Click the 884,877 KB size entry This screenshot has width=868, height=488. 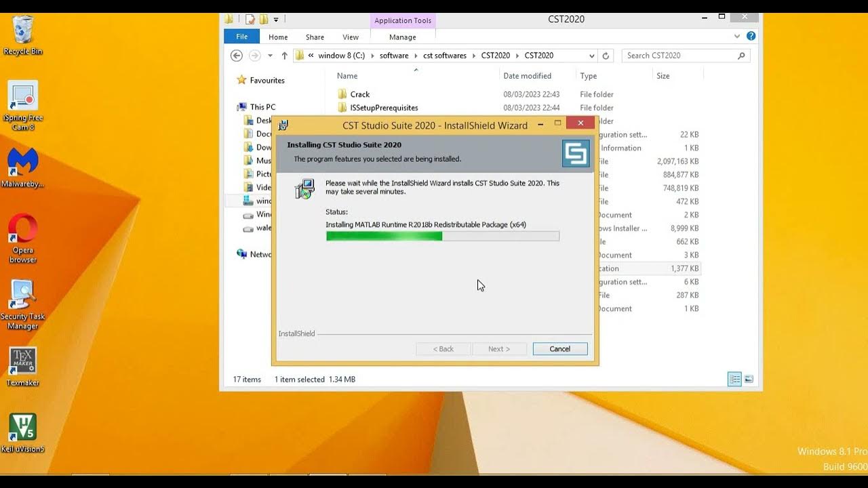(x=681, y=175)
